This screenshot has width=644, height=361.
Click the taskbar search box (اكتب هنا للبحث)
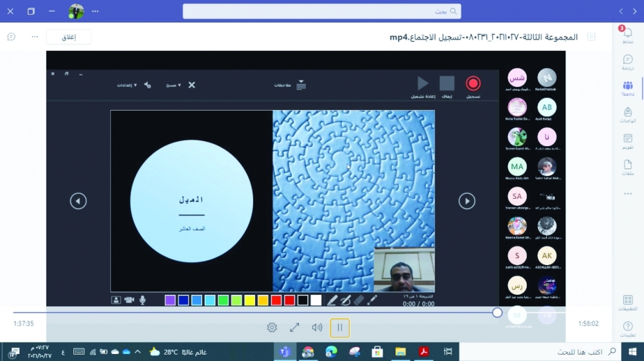click(x=541, y=351)
